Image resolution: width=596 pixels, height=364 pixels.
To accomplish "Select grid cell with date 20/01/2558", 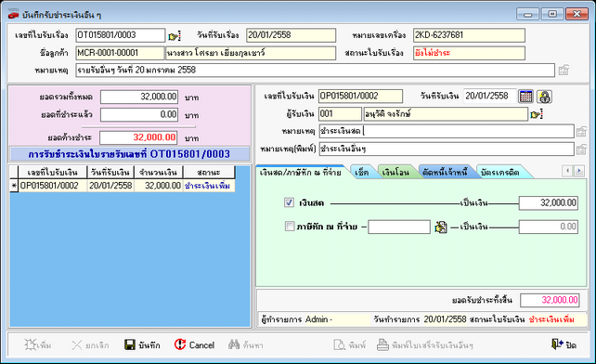I will [110, 186].
